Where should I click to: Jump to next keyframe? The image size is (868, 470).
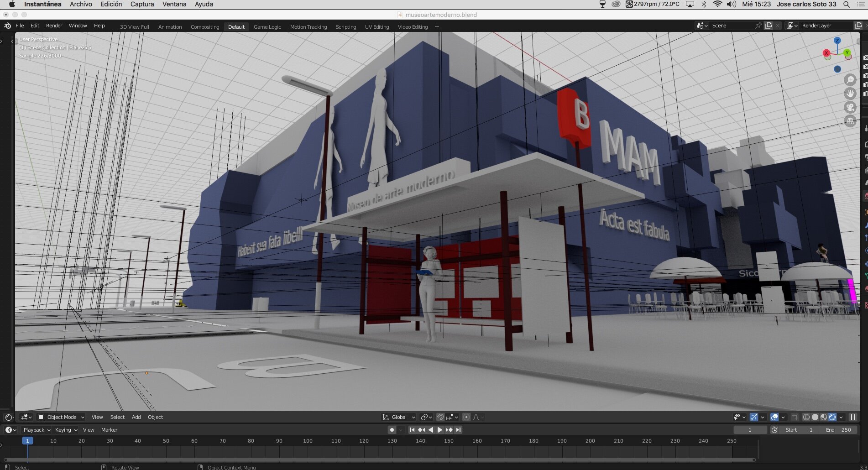(449, 430)
